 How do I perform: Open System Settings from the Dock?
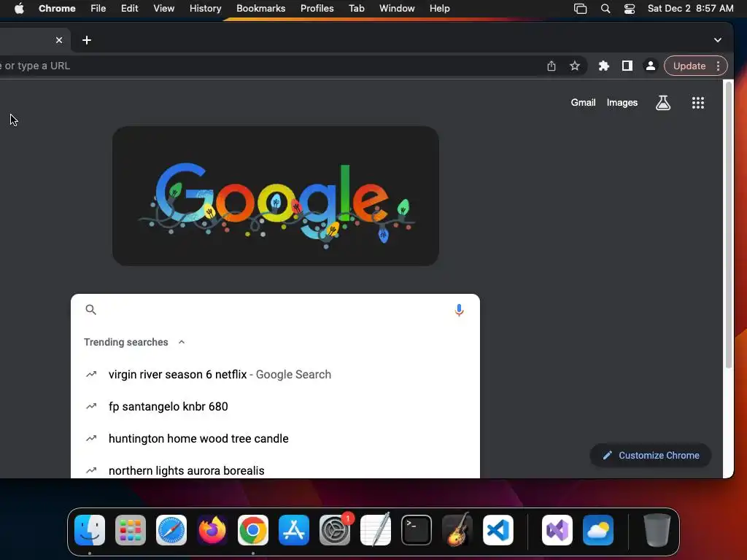(x=334, y=530)
